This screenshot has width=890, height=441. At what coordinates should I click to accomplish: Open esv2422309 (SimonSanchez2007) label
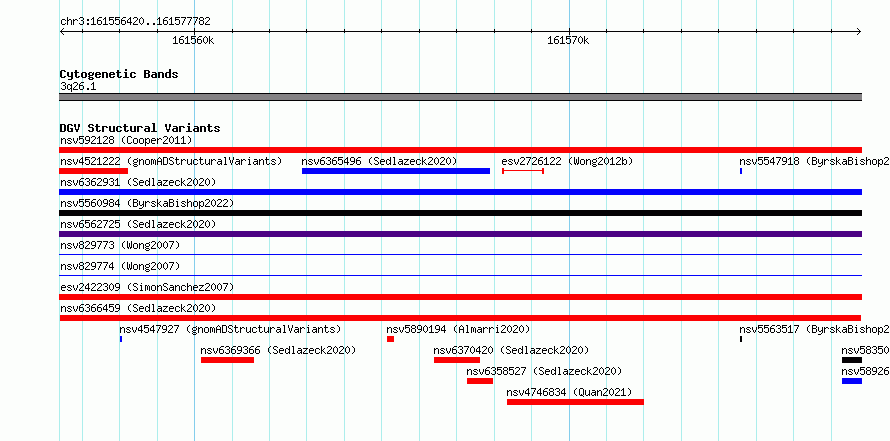point(147,287)
